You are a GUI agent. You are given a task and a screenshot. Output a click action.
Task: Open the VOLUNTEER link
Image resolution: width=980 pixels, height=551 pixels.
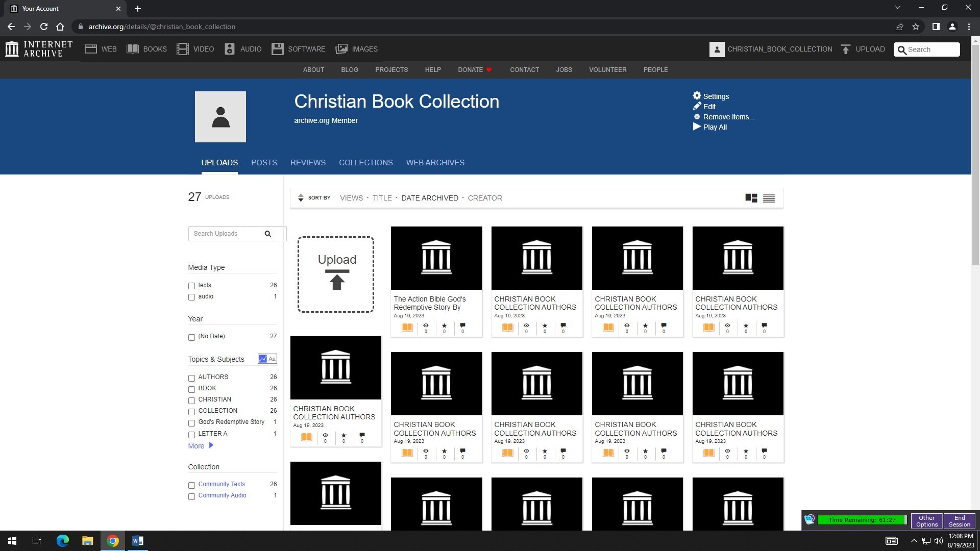(x=607, y=69)
